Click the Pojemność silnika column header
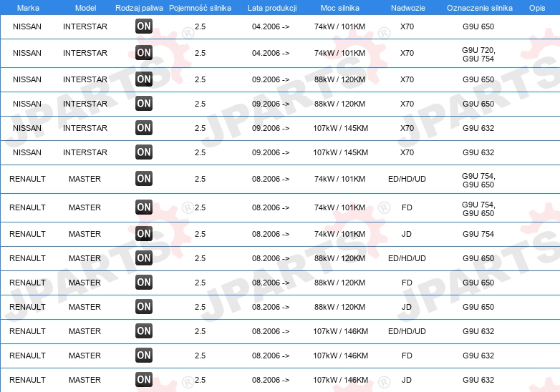This screenshot has width=560, height=392. click(x=200, y=8)
